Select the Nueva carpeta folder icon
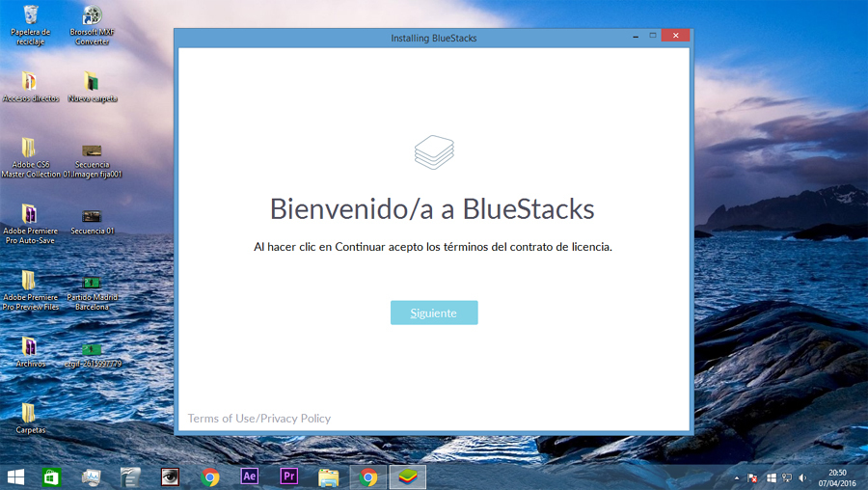Viewport: 868px width, 490px height. pos(92,81)
